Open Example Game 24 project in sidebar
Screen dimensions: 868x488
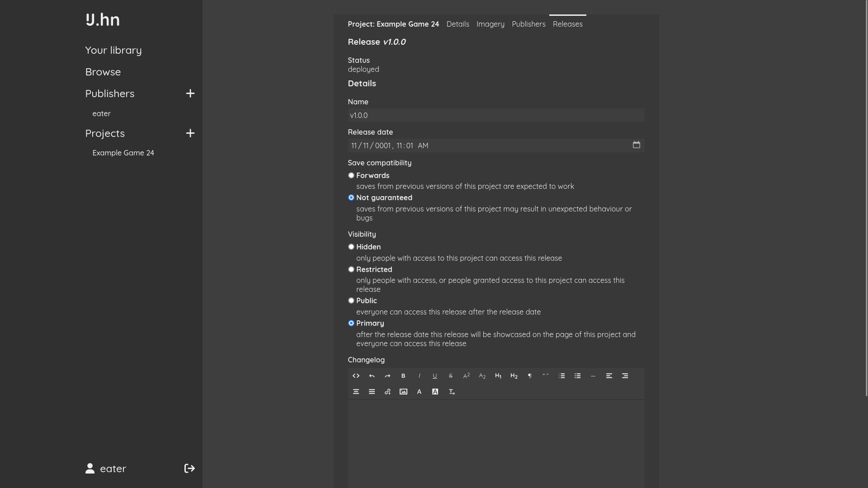[x=123, y=153]
